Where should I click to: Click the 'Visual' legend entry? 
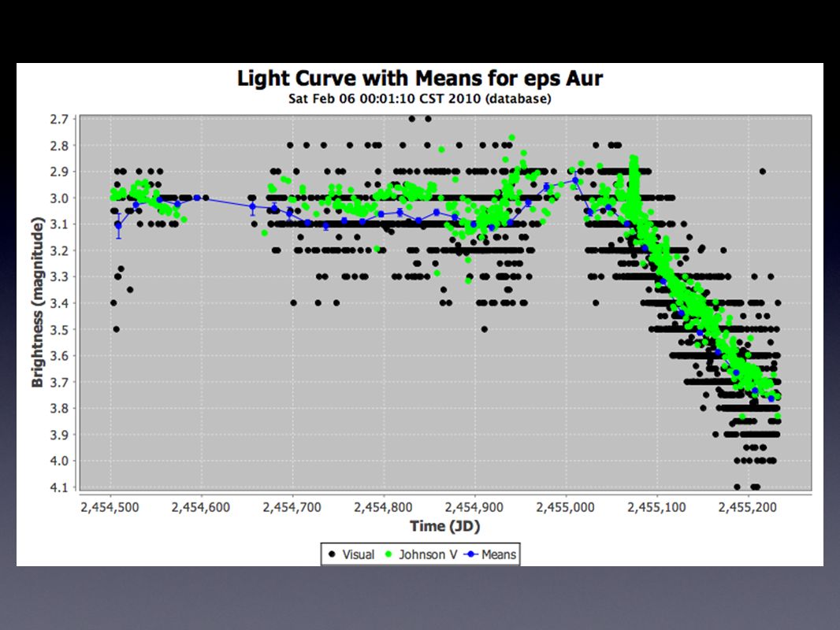(x=351, y=554)
